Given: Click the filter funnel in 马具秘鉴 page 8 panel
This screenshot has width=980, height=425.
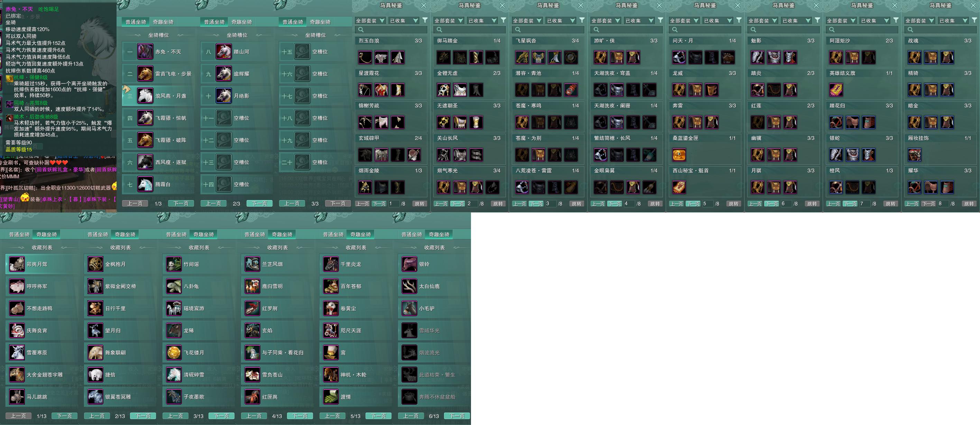Looking at the screenshot, I should tap(975, 20).
